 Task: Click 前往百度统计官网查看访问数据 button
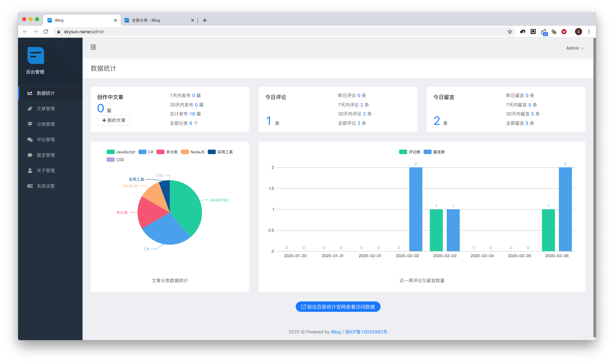pyautogui.click(x=338, y=307)
